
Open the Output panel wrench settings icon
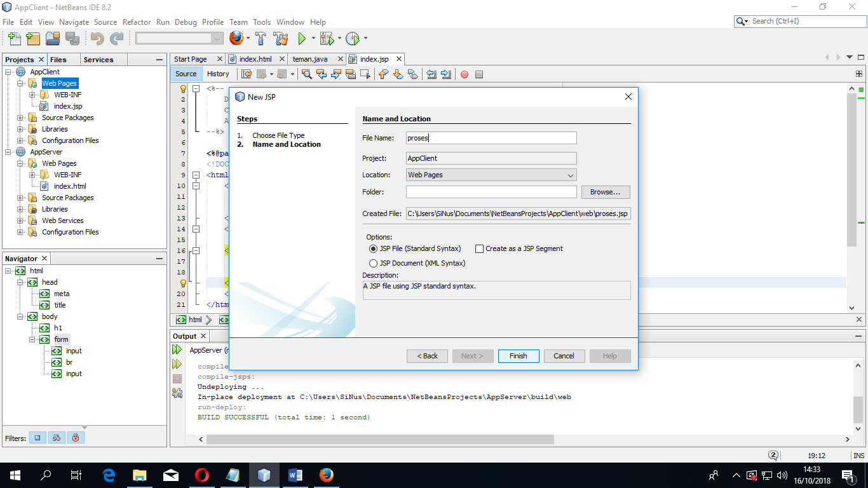click(177, 393)
